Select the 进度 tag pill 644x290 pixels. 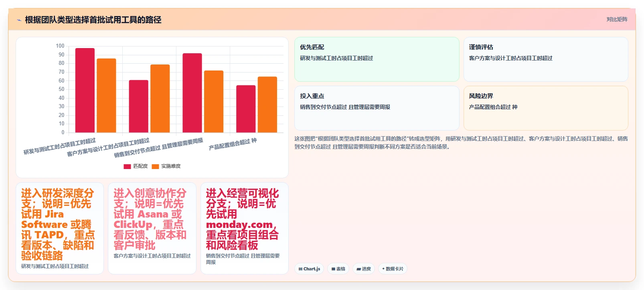364,269
